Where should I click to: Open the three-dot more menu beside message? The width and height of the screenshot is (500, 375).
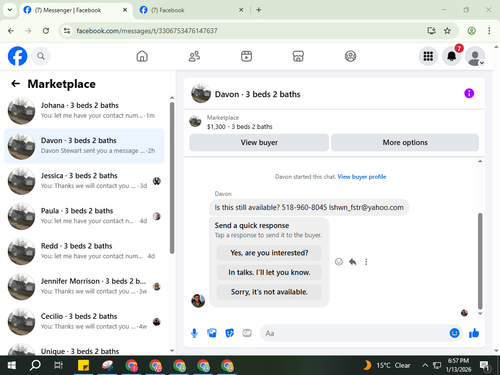coord(366,262)
